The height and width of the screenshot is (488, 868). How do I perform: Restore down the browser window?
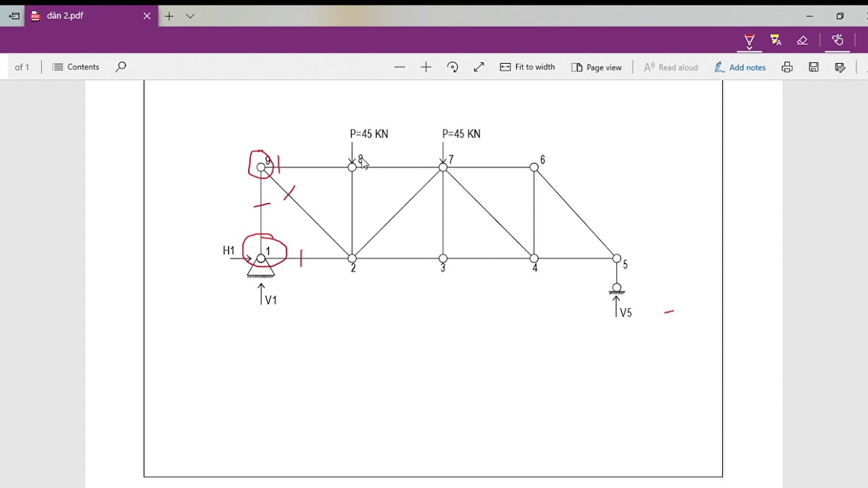pos(840,16)
